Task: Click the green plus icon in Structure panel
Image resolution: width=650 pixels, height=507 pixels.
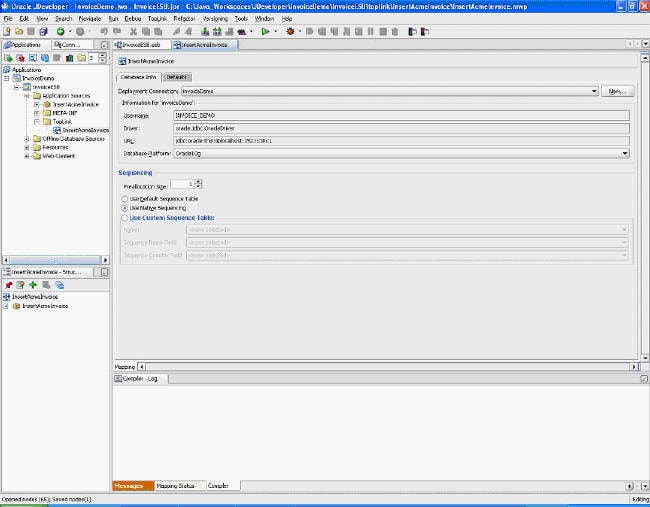Action: 33,285
